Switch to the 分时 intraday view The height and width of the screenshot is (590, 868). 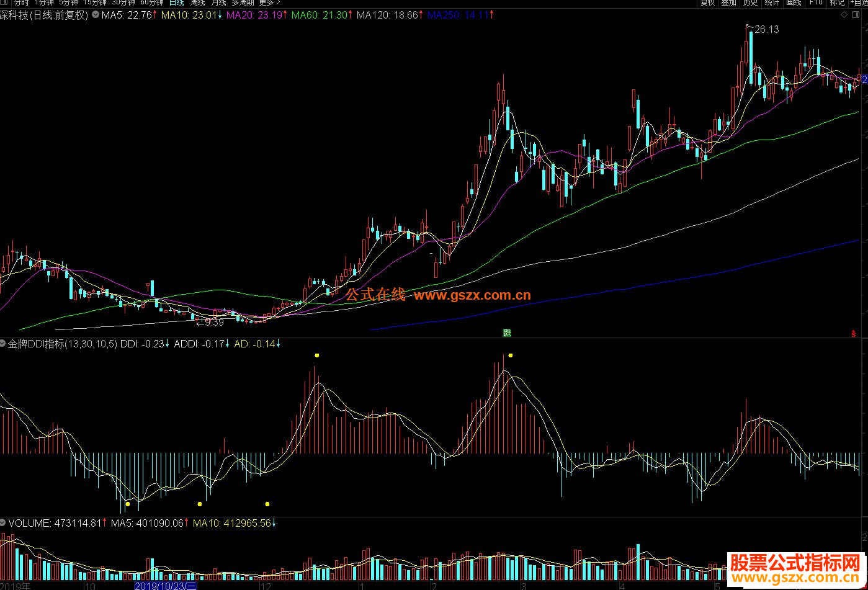[21, 2]
